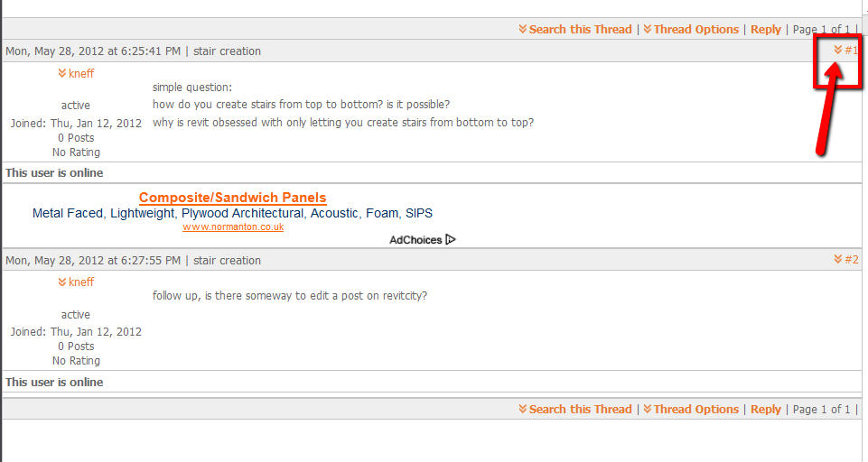Viewport: 868px width, 462px height.
Task: Click the chevron icon next to post #1
Action: pos(838,51)
